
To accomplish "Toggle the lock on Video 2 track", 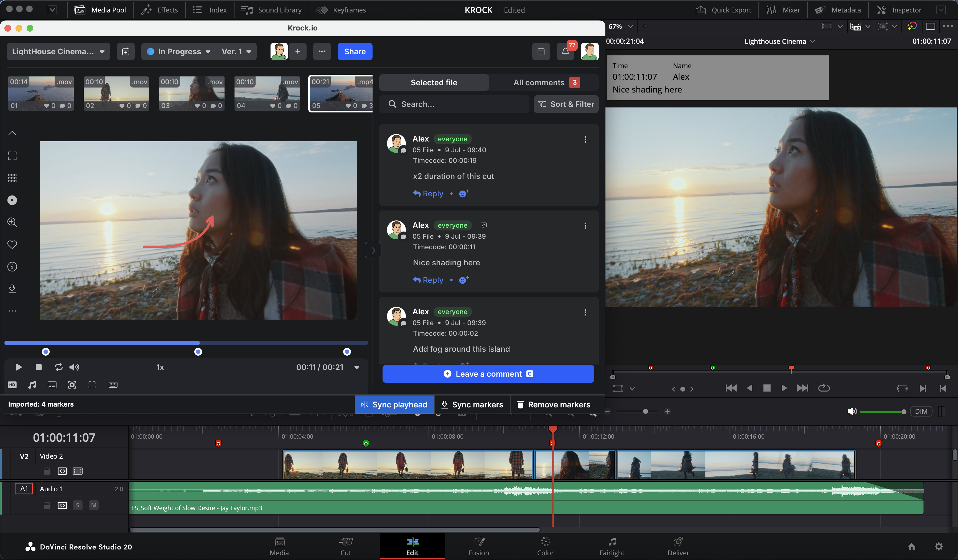I will tap(47, 471).
